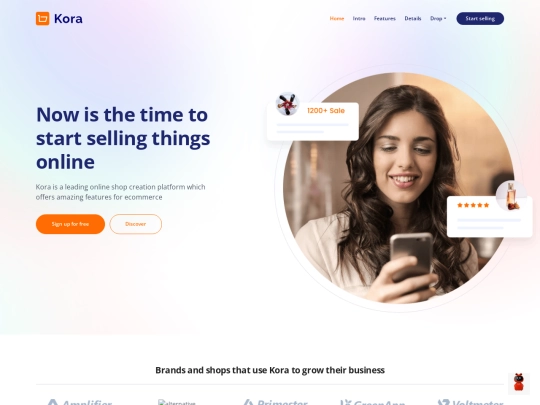Click the GreenApp brand logo

click(373, 402)
